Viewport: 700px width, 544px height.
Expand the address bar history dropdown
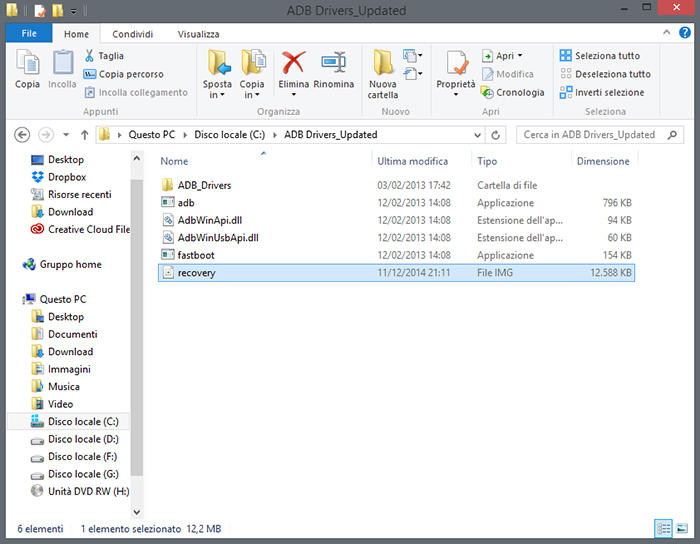click(477, 135)
